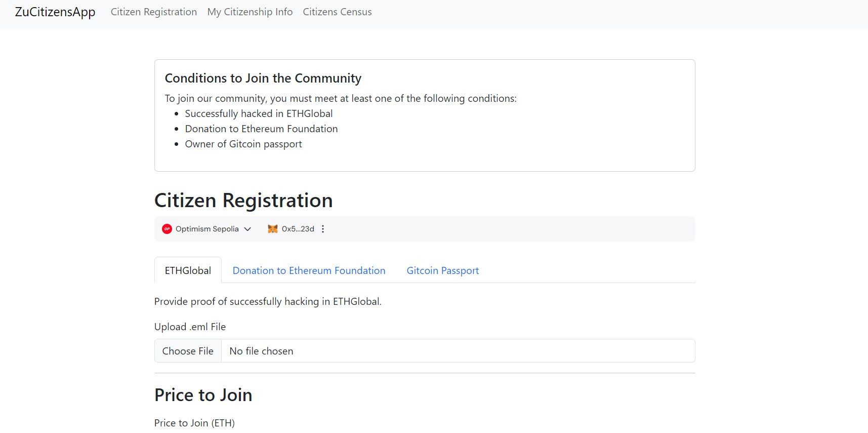This screenshot has width=868, height=433.
Task: Open the ZuCitizensApp home brand link
Action: point(55,12)
